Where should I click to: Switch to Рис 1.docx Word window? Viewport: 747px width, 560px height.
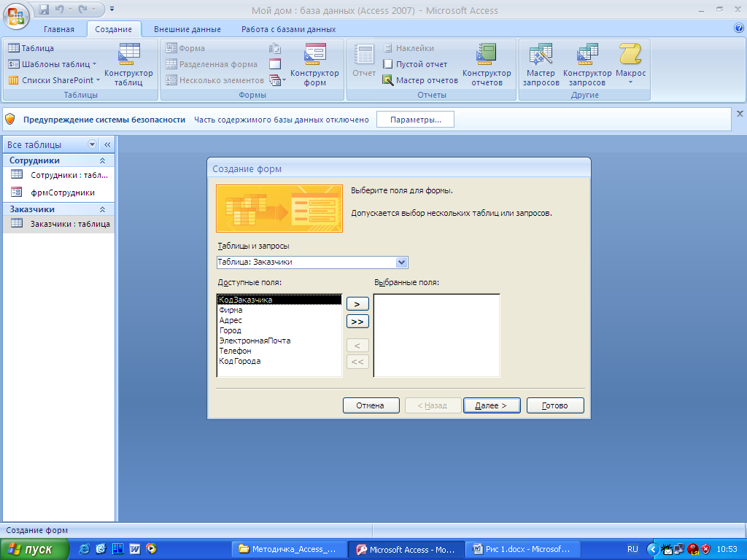click(524, 549)
